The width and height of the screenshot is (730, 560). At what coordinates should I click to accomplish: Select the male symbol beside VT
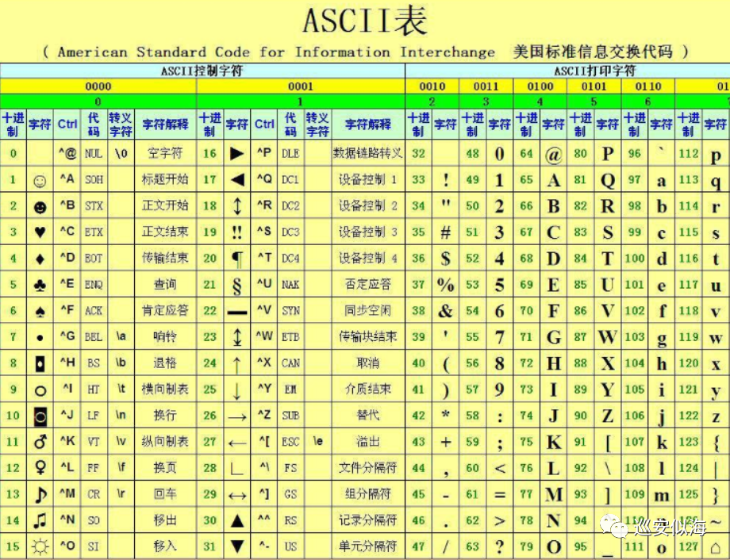(42, 441)
